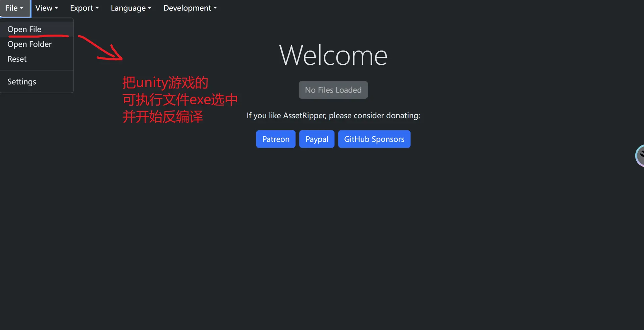Choose Open File from the File menu

tap(37, 29)
